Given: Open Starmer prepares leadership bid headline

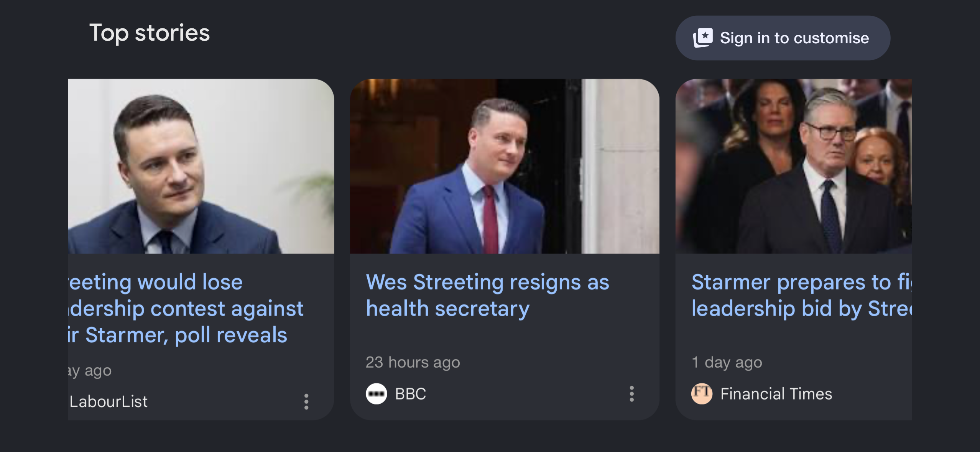Looking at the screenshot, I should pos(801,295).
